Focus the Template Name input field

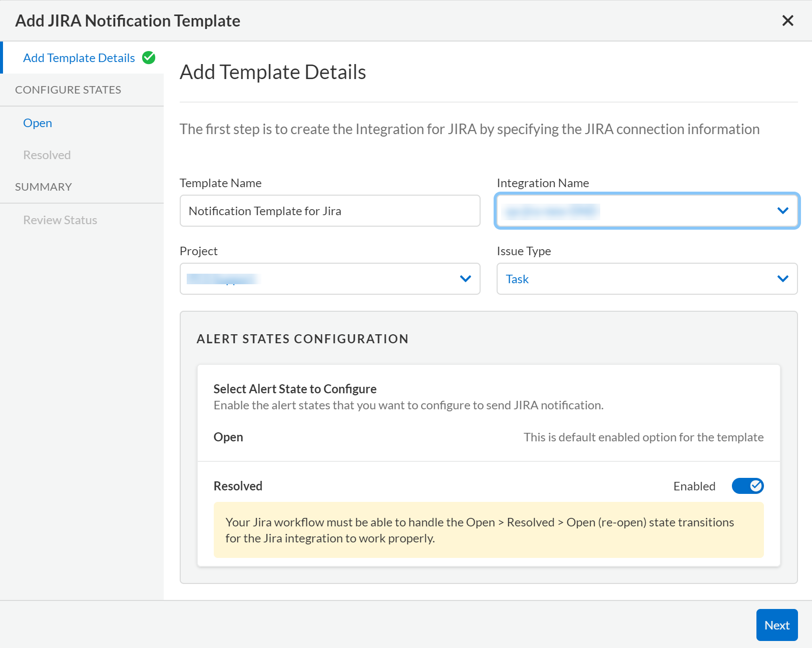click(330, 211)
